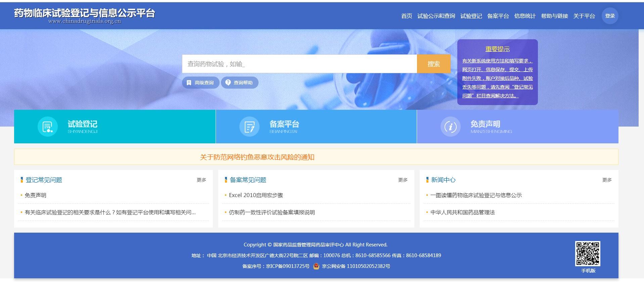Open Excel 2010启用宏步骤 article

pos(256,195)
